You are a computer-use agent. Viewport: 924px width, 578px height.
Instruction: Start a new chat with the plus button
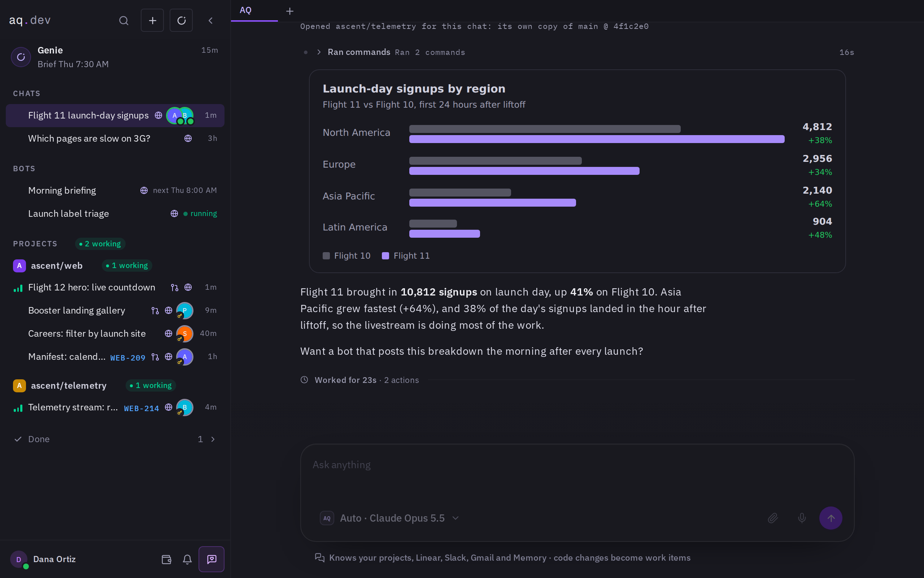152,21
